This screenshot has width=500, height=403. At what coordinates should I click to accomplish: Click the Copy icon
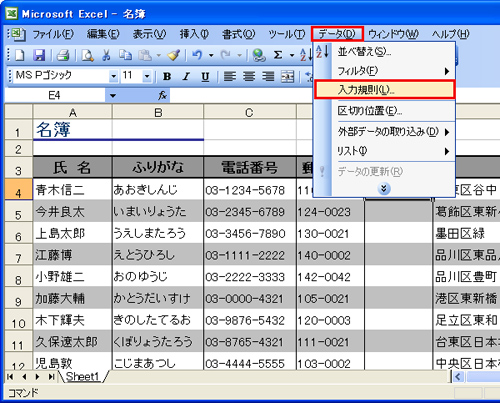(125, 55)
